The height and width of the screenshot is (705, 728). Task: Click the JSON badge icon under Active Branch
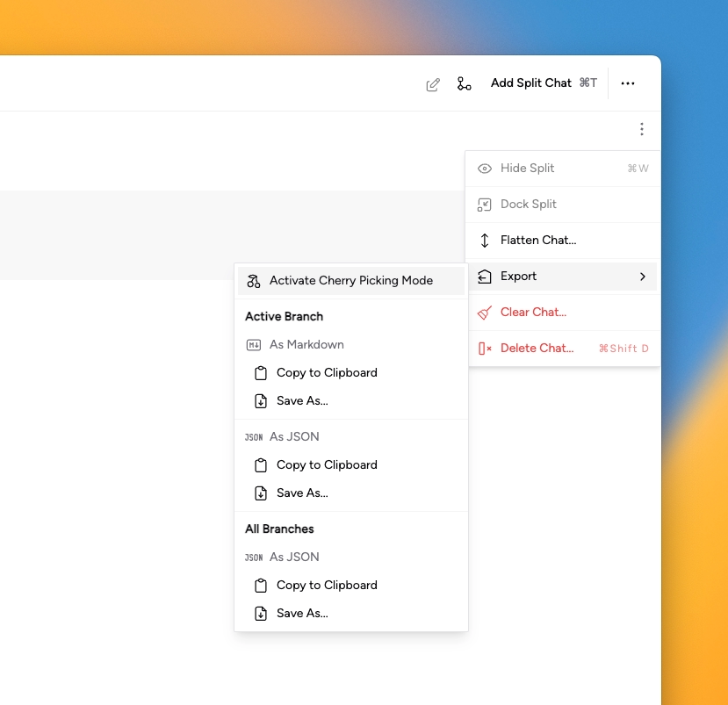click(254, 436)
